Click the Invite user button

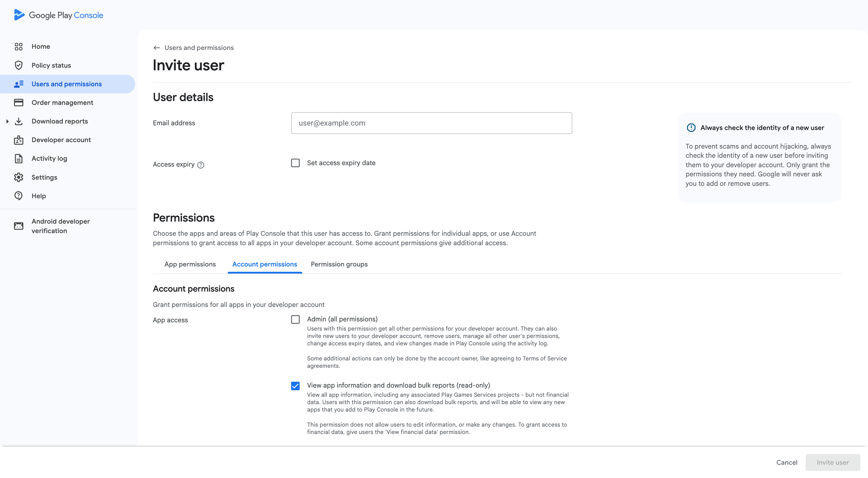[832, 463]
